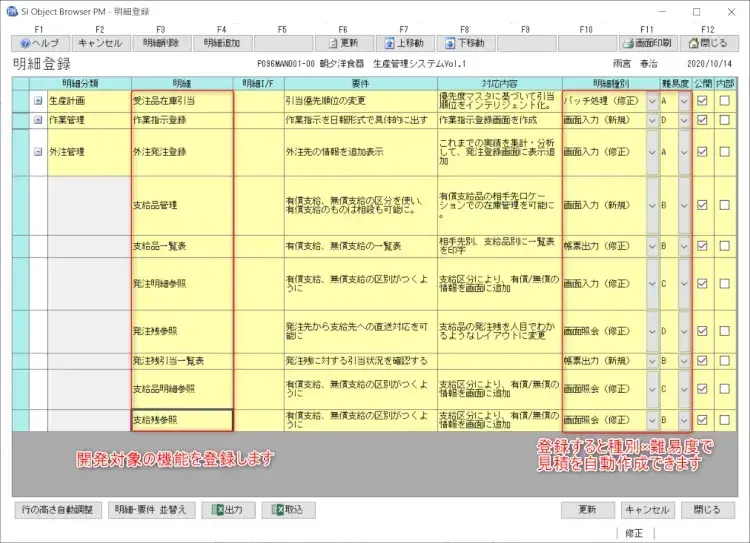Image resolution: width=750 pixels, height=543 pixels.
Task: Open 難易度 dropdown for 支給品管理 row
Action: coord(684,206)
